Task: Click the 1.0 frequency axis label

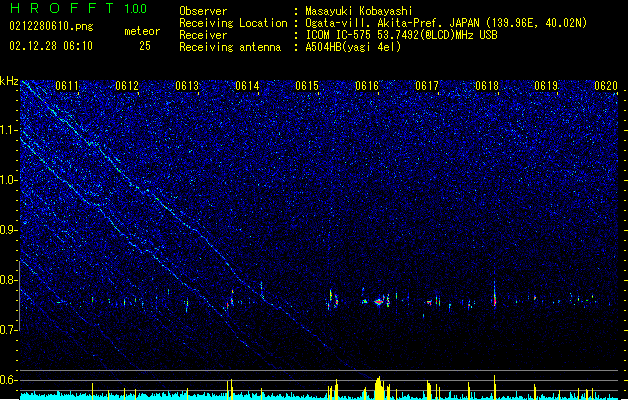Action: pos(9,180)
